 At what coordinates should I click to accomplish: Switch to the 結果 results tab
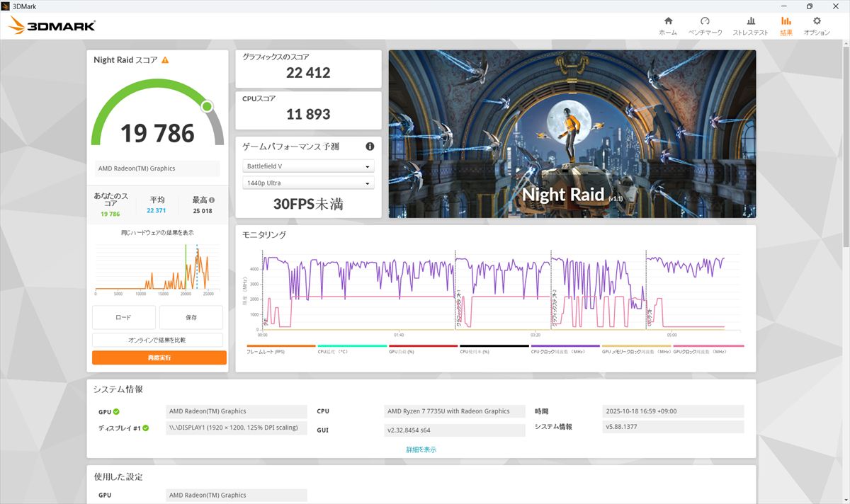click(786, 26)
